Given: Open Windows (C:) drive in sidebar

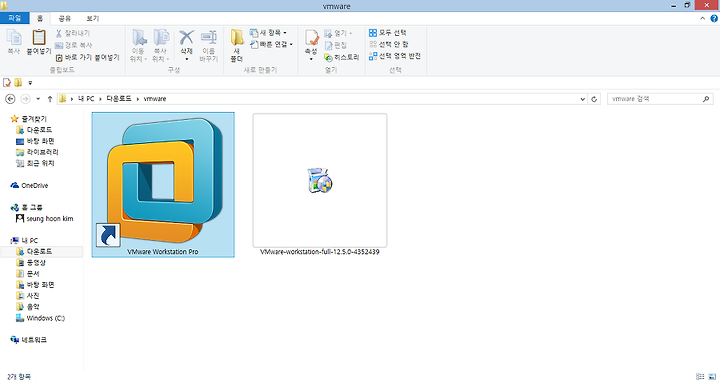Looking at the screenshot, I should tap(40, 318).
